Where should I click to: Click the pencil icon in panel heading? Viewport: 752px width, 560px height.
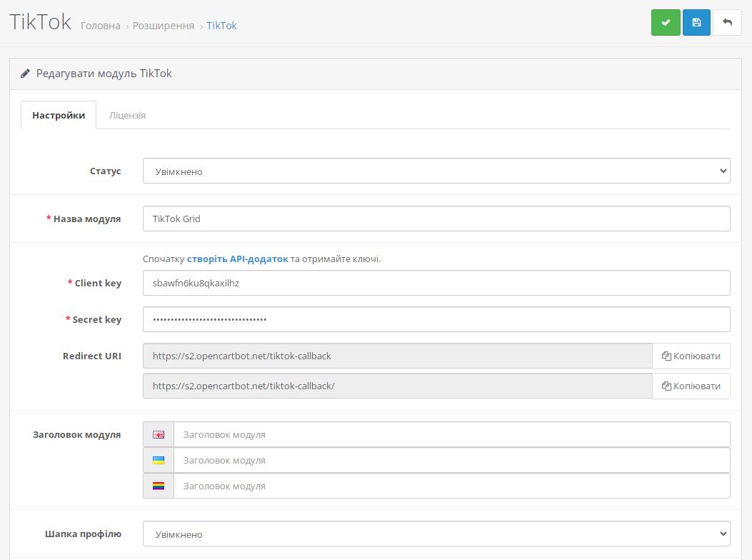(x=26, y=74)
